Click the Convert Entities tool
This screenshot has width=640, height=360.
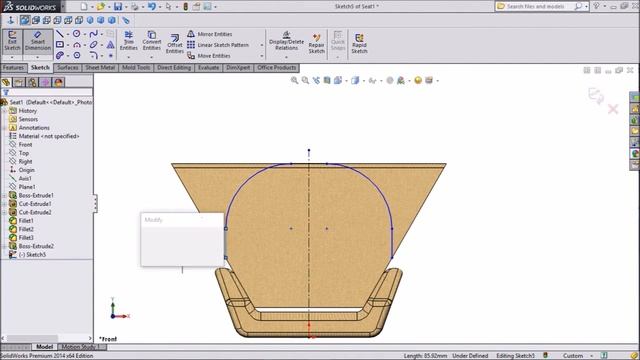click(151, 40)
